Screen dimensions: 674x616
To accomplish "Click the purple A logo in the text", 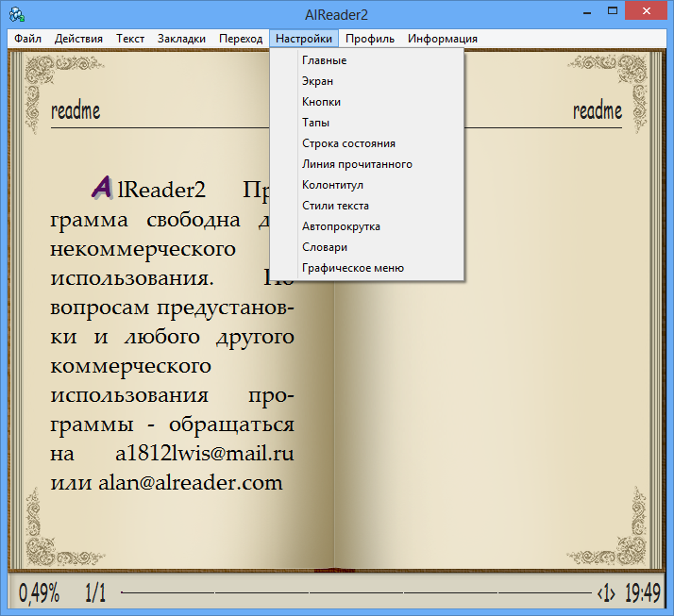I will pos(102,188).
